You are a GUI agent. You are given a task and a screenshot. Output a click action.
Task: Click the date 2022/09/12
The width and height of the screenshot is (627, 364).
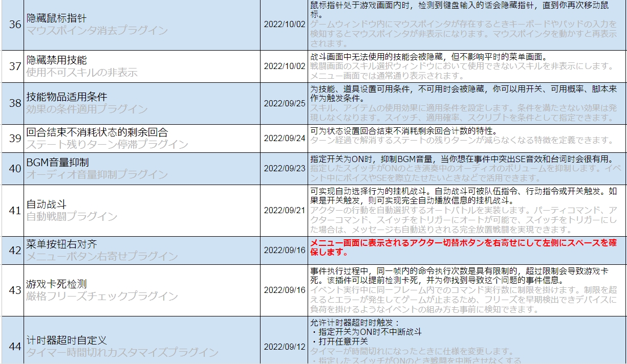click(x=285, y=346)
